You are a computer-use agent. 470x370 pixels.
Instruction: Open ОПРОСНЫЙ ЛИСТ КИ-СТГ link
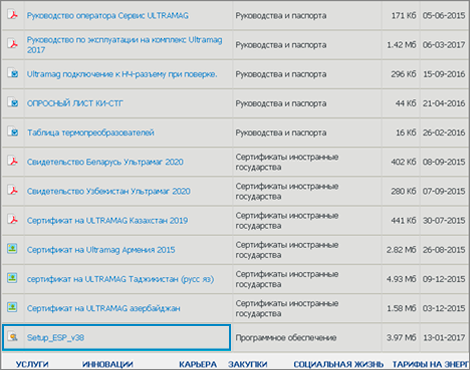[75, 103]
